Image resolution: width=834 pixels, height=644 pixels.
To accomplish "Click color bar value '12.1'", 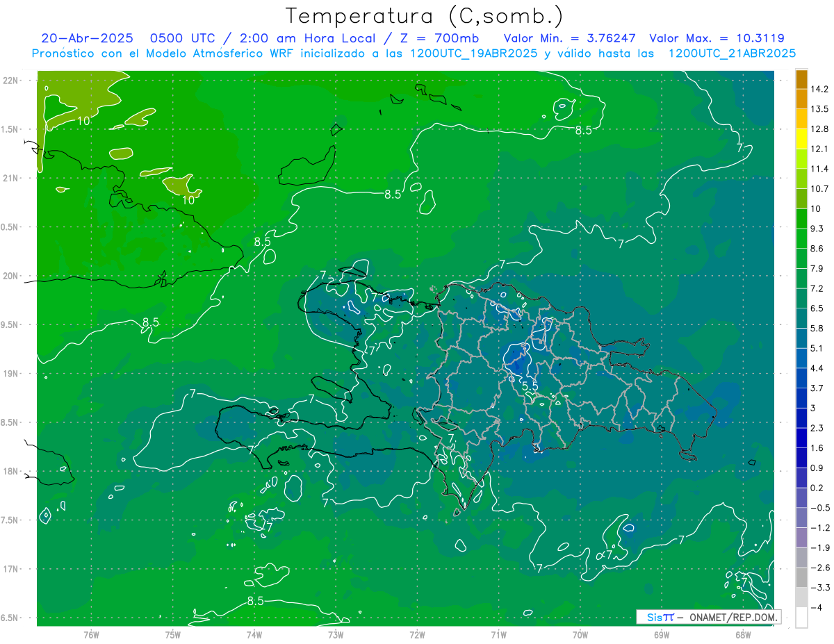I will pyautogui.click(x=819, y=149).
